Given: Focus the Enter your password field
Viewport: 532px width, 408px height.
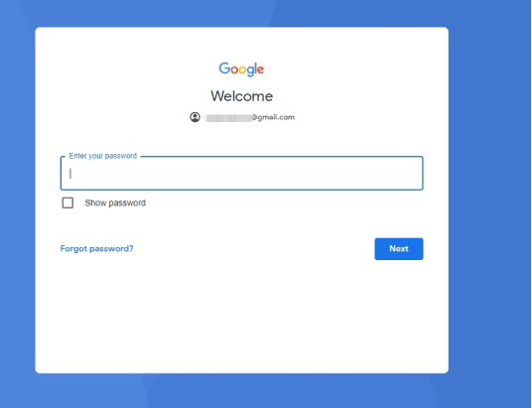Looking at the screenshot, I should click(241, 173).
